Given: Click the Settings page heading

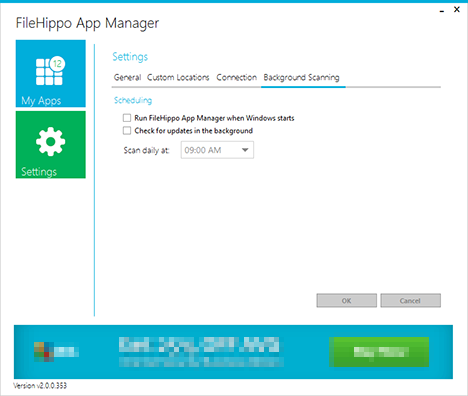Looking at the screenshot, I should (130, 57).
